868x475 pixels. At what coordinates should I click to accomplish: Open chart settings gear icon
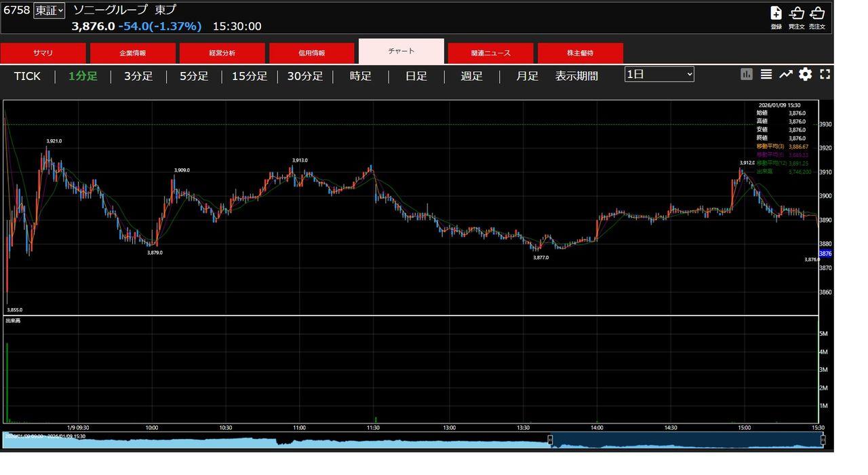coord(805,75)
